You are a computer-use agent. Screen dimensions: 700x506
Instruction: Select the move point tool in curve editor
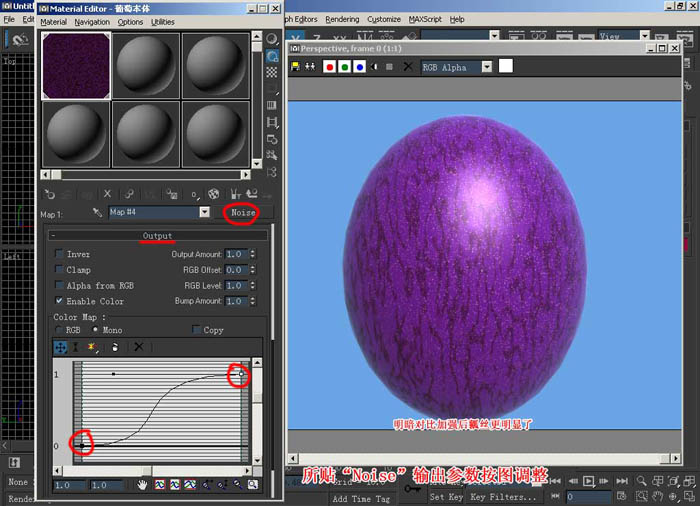(60, 347)
